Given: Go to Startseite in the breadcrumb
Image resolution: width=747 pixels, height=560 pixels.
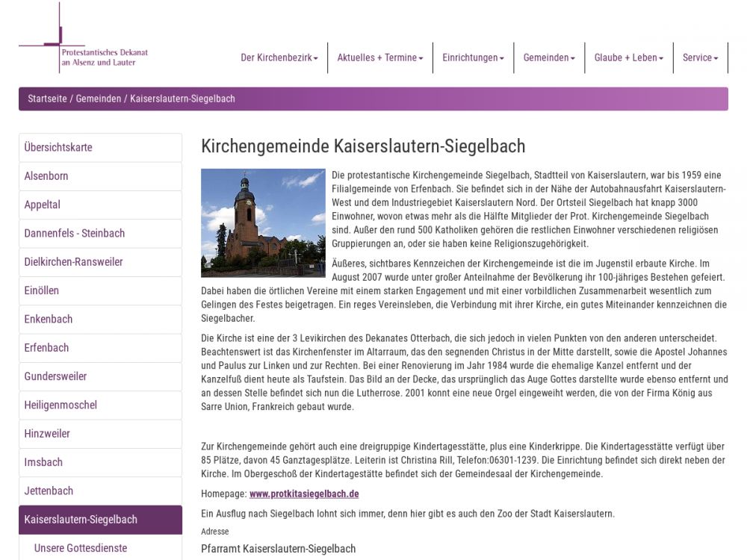Looking at the screenshot, I should point(47,99).
